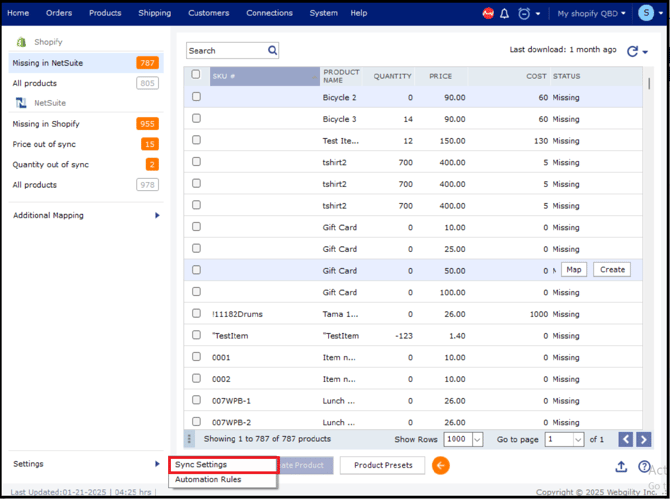Toggle the select-all header checkbox

coord(196,75)
